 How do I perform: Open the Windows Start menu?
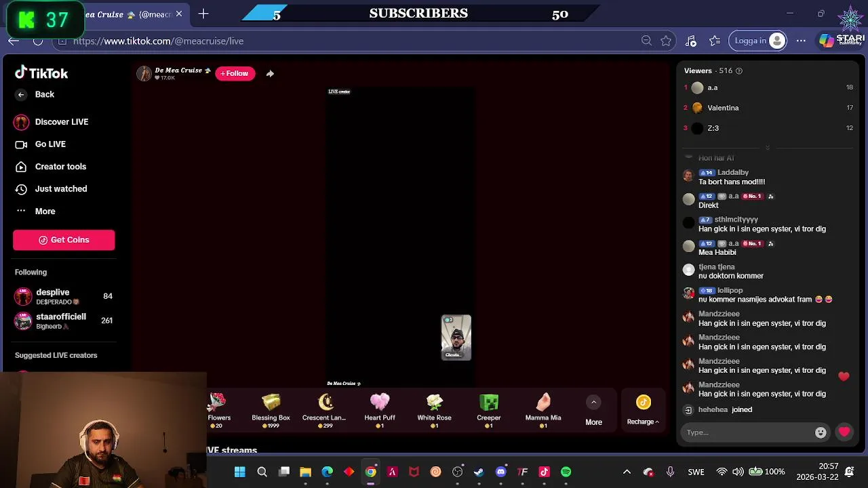(240, 472)
